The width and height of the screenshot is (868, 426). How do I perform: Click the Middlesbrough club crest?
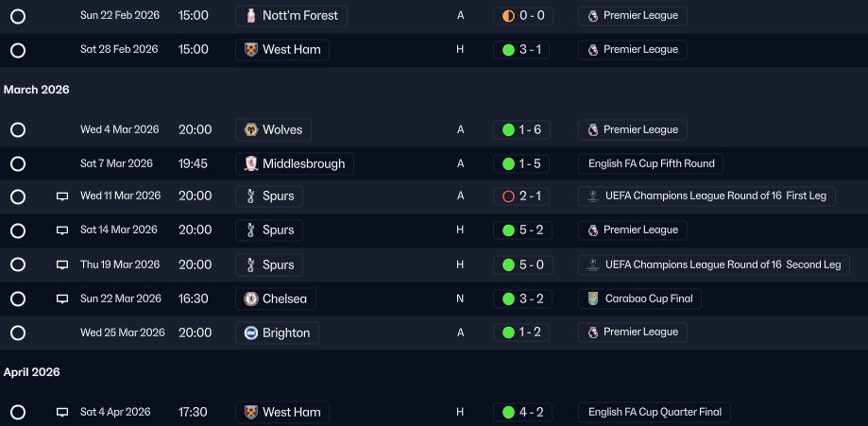click(251, 163)
